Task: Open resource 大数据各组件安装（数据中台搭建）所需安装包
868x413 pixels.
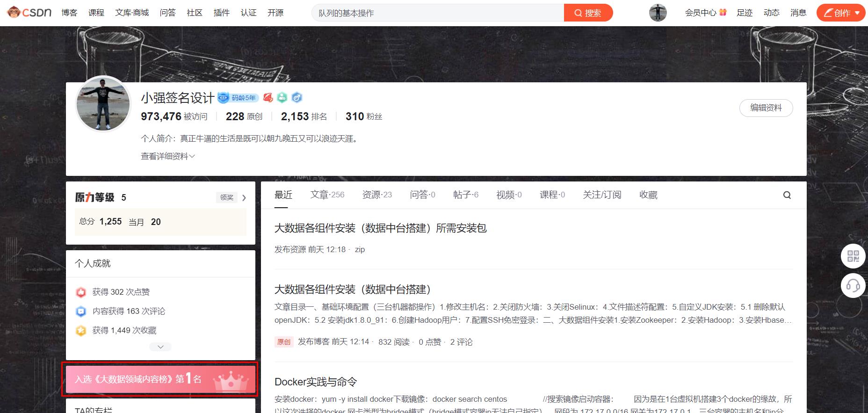Action: [381, 228]
